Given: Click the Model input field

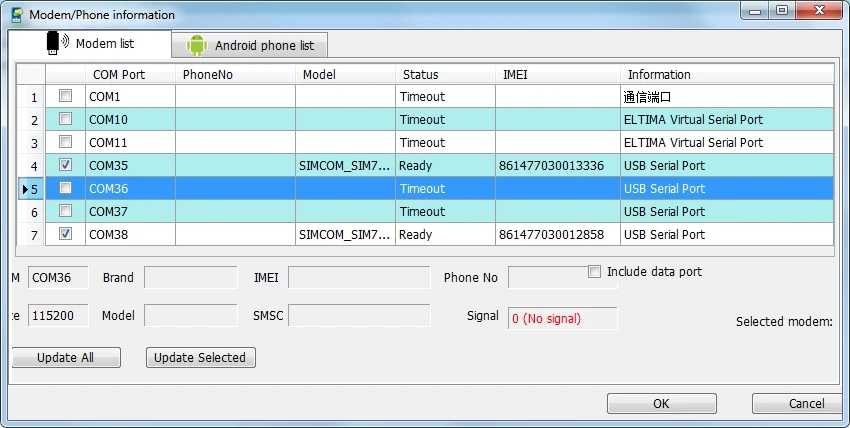Looking at the screenshot, I should [191, 315].
